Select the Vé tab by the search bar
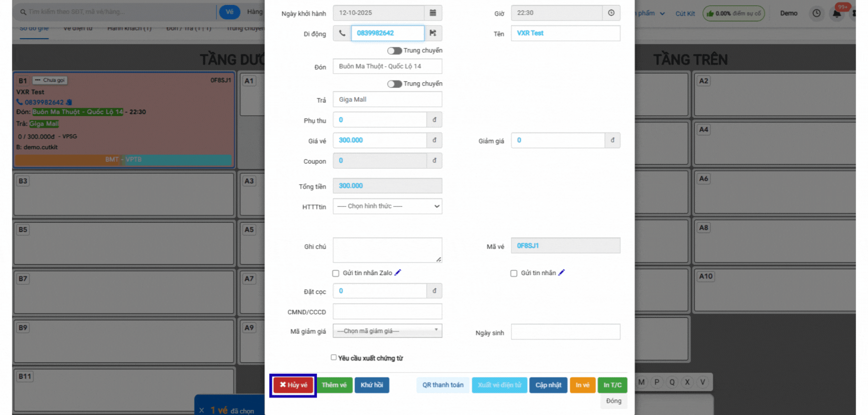This screenshot has width=868, height=415. (229, 12)
